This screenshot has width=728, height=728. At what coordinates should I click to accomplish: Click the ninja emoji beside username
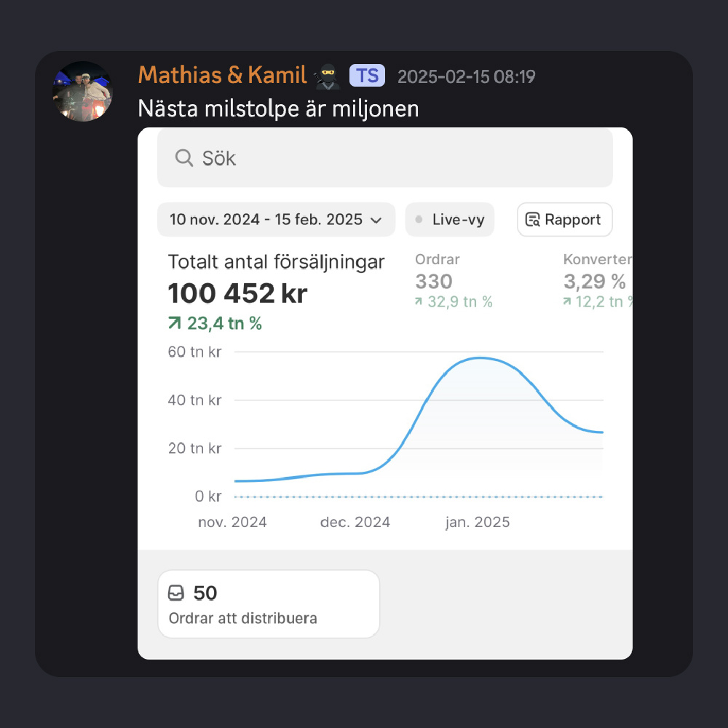coord(326,76)
